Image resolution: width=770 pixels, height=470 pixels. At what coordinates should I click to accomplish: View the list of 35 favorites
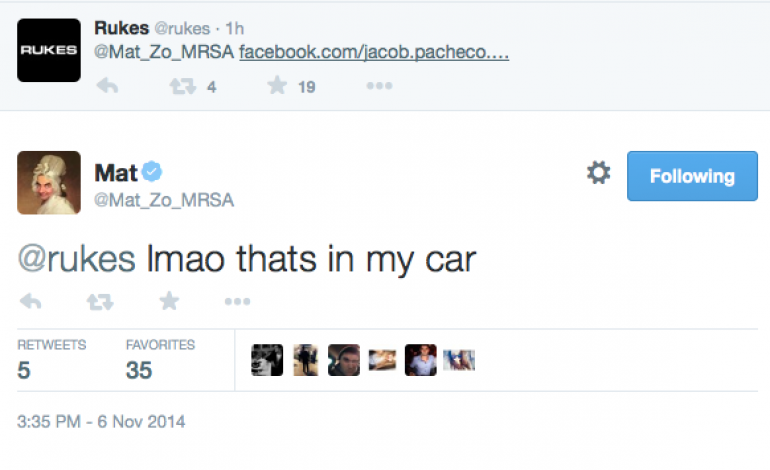pyautogui.click(x=159, y=360)
